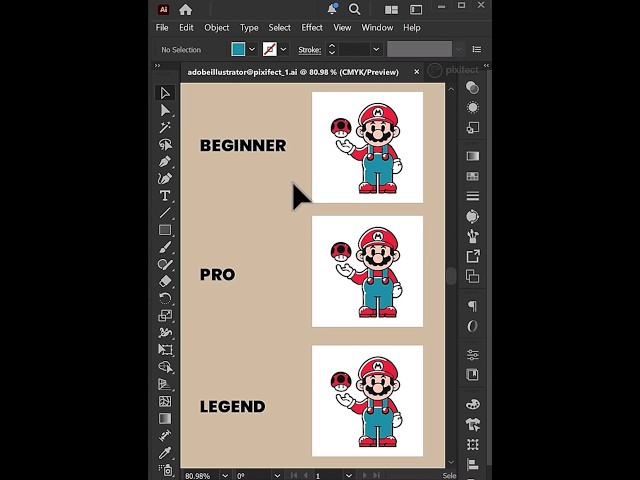
Task: Pick the Scale tool
Action: tap(165, 316)
